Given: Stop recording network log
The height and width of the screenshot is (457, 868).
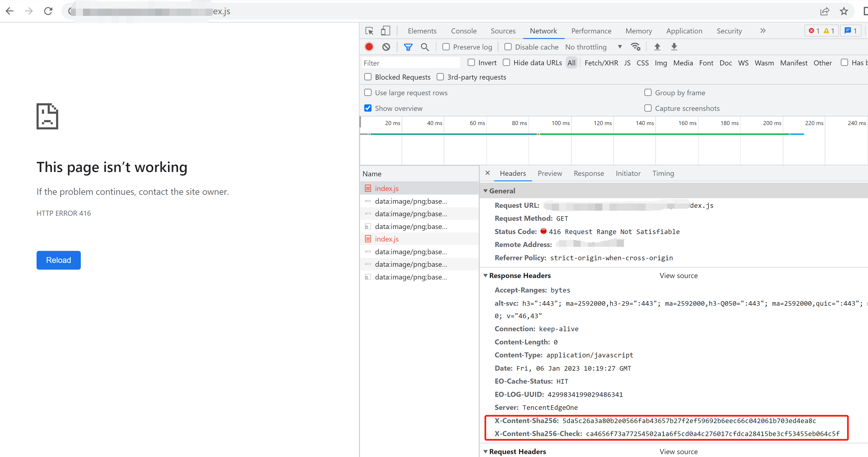Looking at the screenshot, I should (x=369, y=47).
